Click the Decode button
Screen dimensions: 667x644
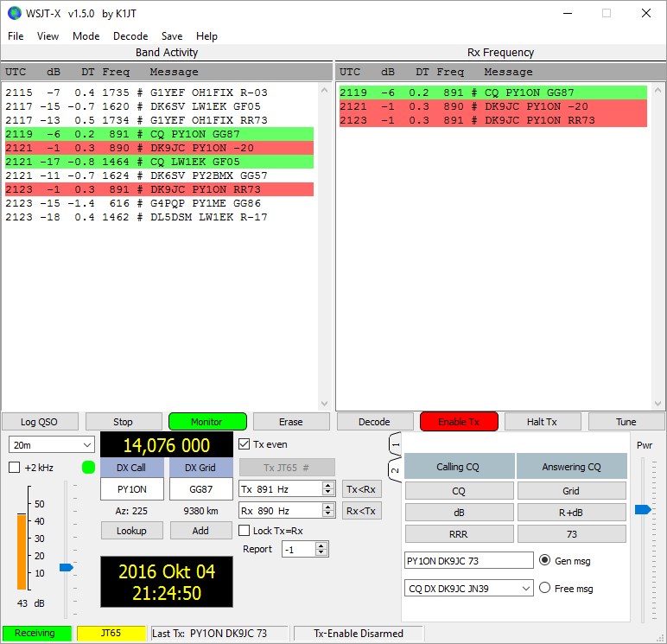tap(375, 422)
